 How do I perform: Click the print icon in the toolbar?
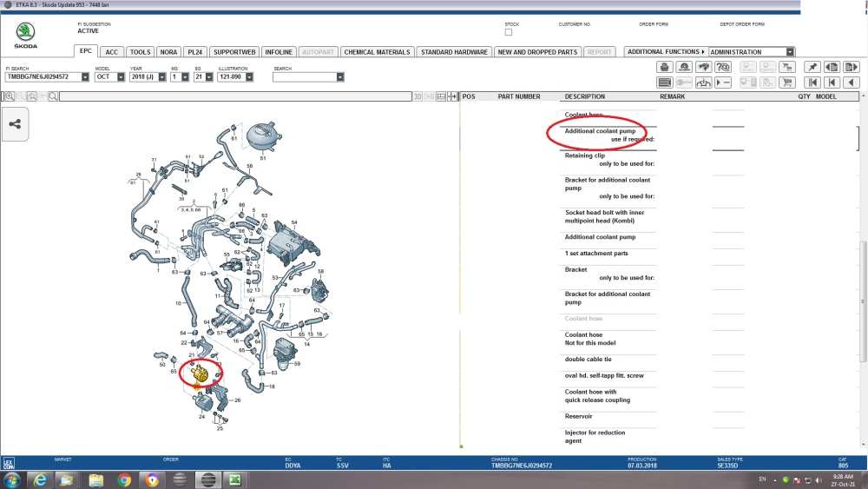[664, 67]
